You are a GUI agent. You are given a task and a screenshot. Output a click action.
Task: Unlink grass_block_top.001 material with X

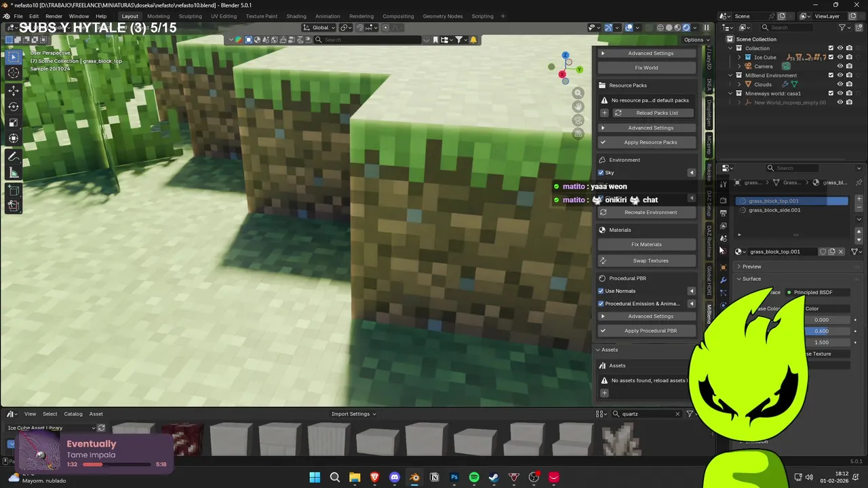point(841,251)
